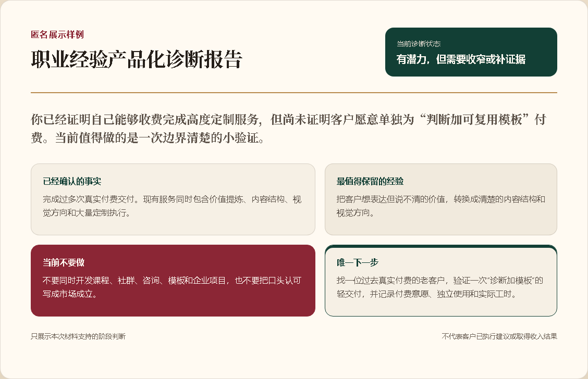The height and width of the screenshot is (379, 588).
Task: Click the footer disclaimer '不代表客户已执行建议或取得收入结果'
Action: point(499,336)
